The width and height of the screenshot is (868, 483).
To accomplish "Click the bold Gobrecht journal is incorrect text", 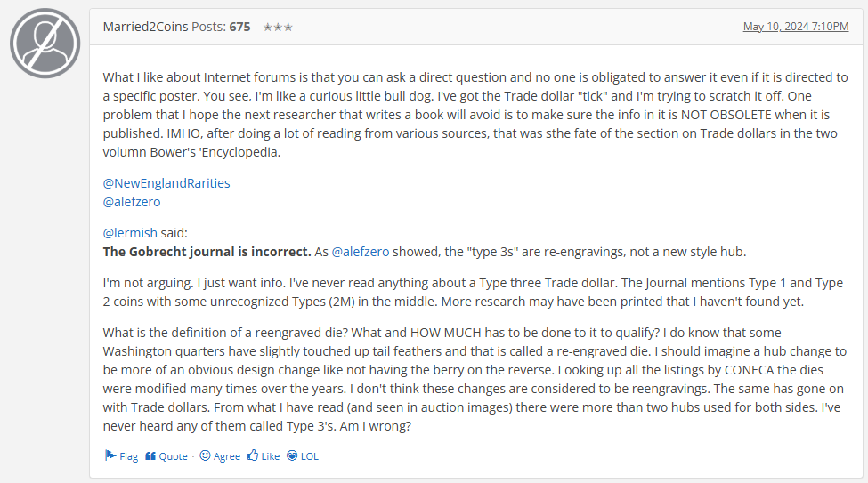I will click(x=207, y=252).
